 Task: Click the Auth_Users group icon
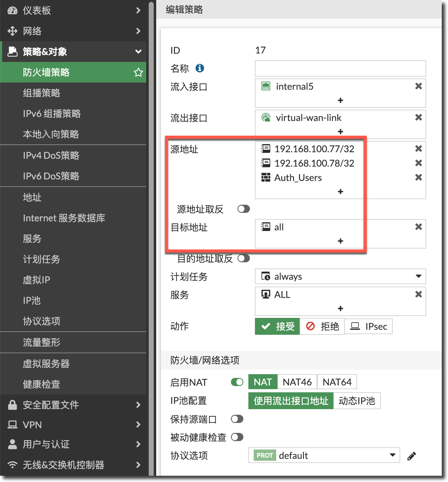tap(266, 177)
